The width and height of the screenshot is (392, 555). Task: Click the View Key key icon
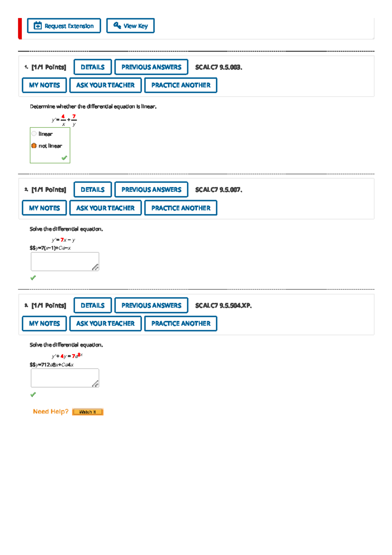[117, 25]
